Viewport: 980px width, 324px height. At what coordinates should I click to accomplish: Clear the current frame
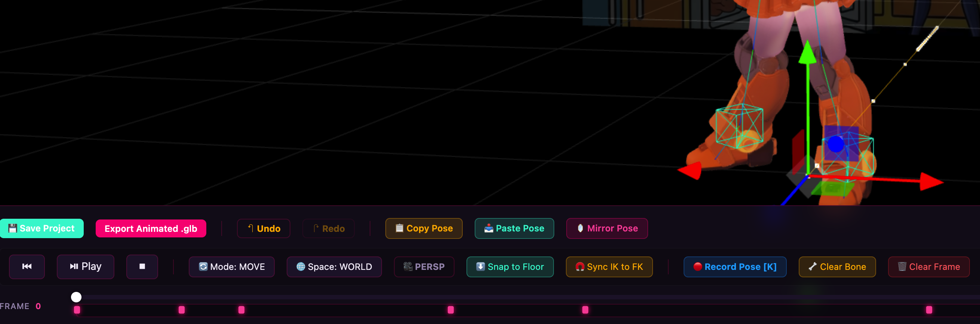tap(929, 267)
